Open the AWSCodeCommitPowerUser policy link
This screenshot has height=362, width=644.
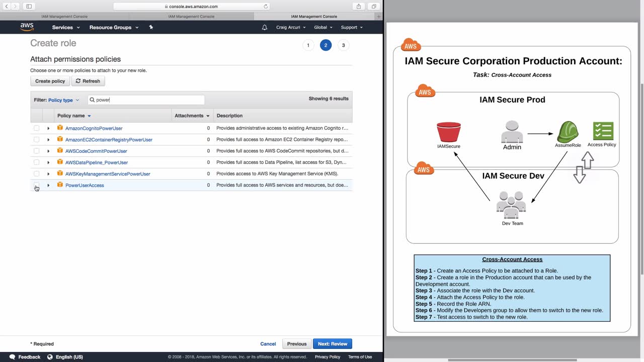(x=96, y=151)
